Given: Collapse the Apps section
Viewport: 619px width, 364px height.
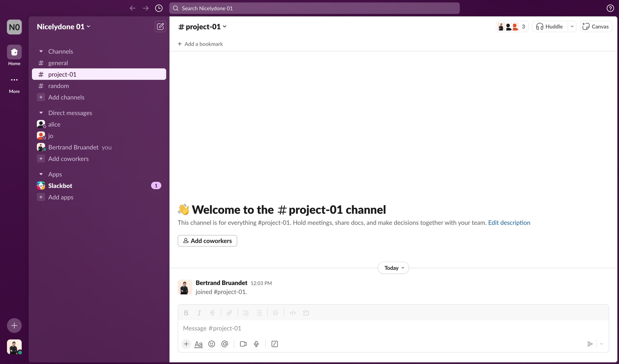Looking at the screenshot, I should pos(41,174).
